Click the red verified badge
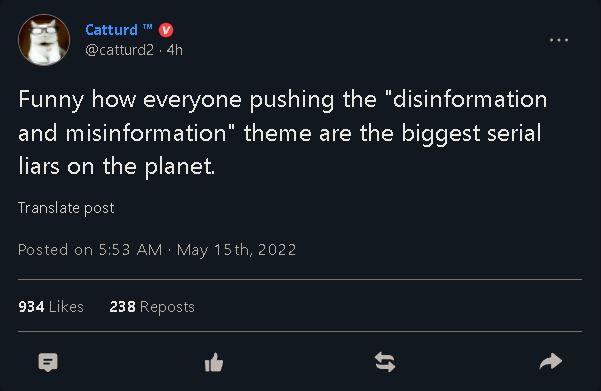 point(166,30)
